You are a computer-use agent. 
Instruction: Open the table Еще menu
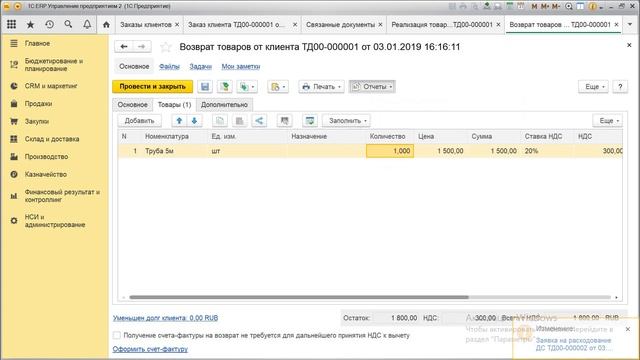(x=607, y=120)
